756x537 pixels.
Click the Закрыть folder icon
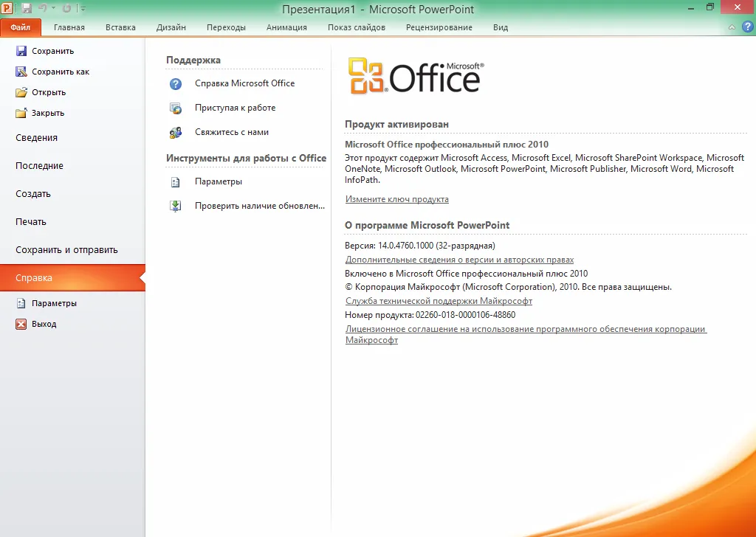point(21,113)
